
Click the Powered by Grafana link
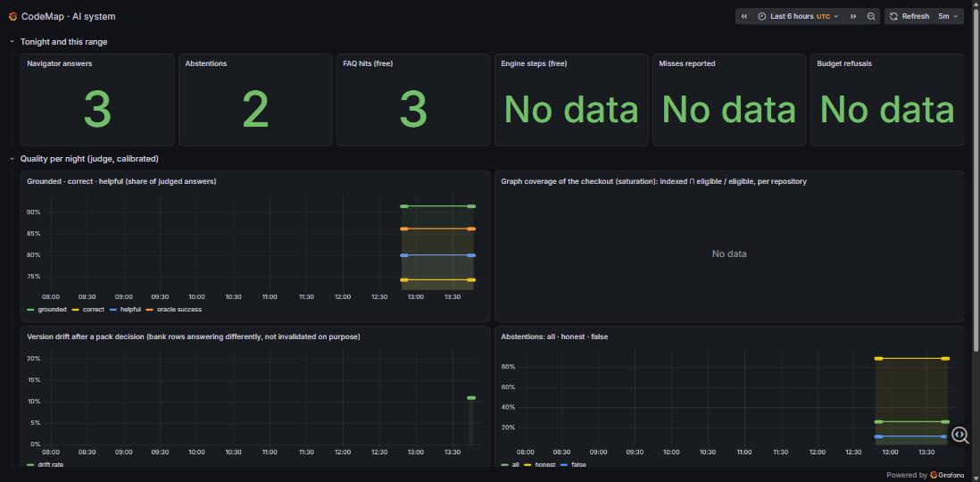click(925, 475)
